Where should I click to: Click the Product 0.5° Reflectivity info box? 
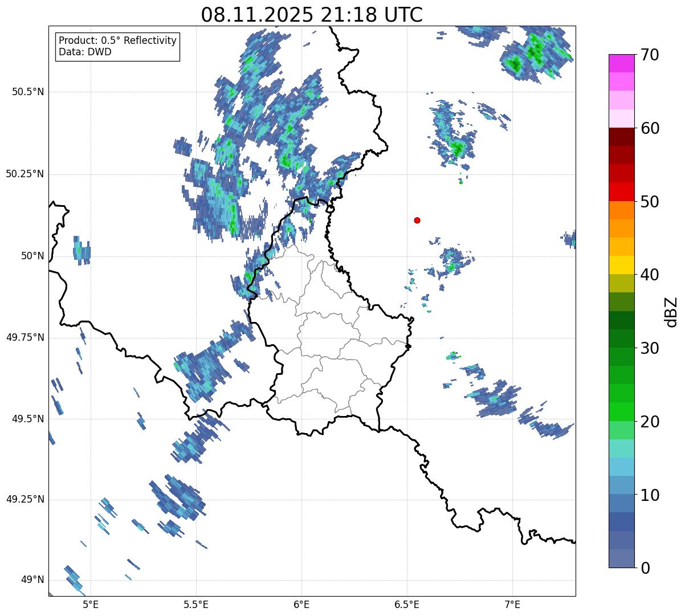click(117, 47)
